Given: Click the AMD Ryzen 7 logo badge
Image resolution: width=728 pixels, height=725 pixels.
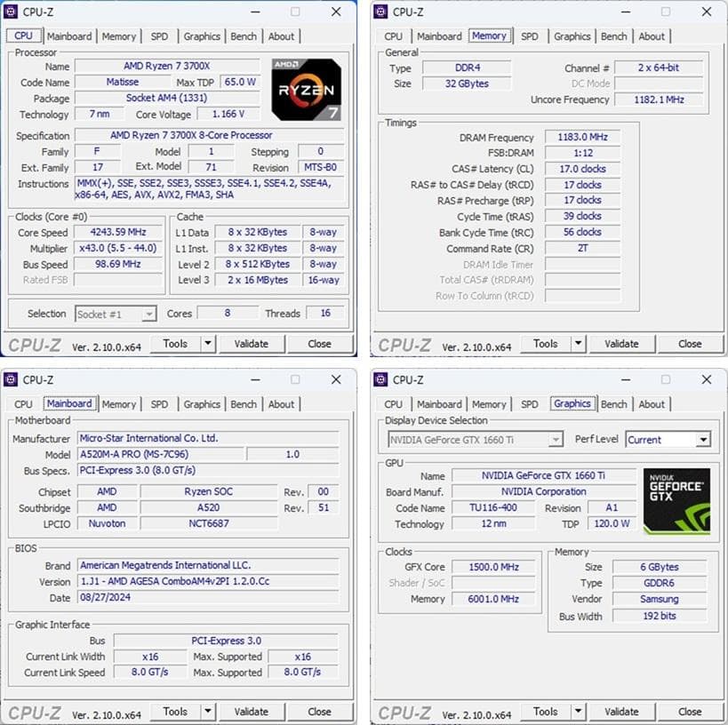Looking at the screenshot, I should pos(306,88).
